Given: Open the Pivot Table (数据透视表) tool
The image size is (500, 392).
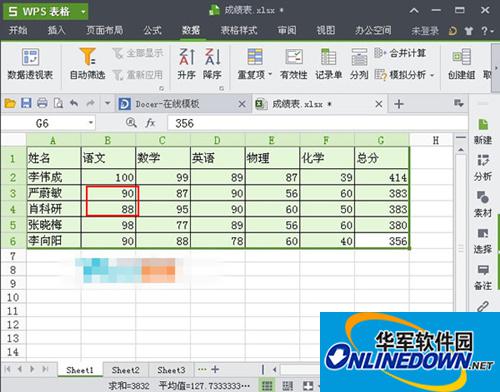Looking at the screenshot, I should tap(30, 63).
